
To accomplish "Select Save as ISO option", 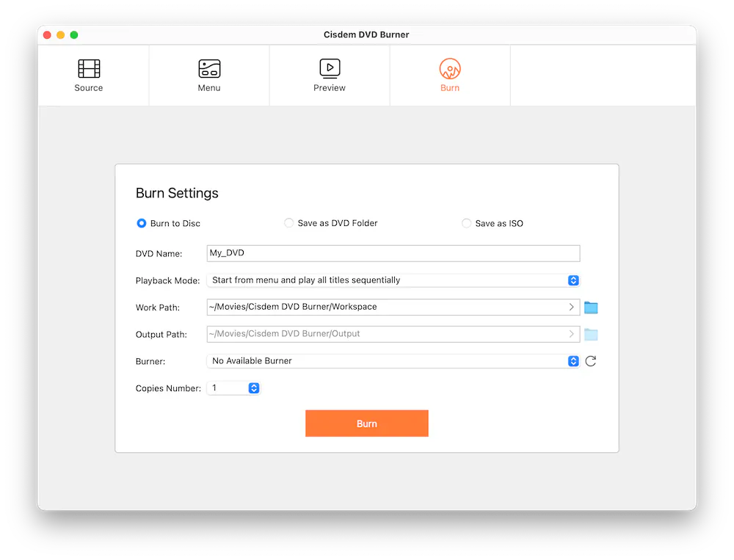I will pyautogui.click(x=466, y=223).
